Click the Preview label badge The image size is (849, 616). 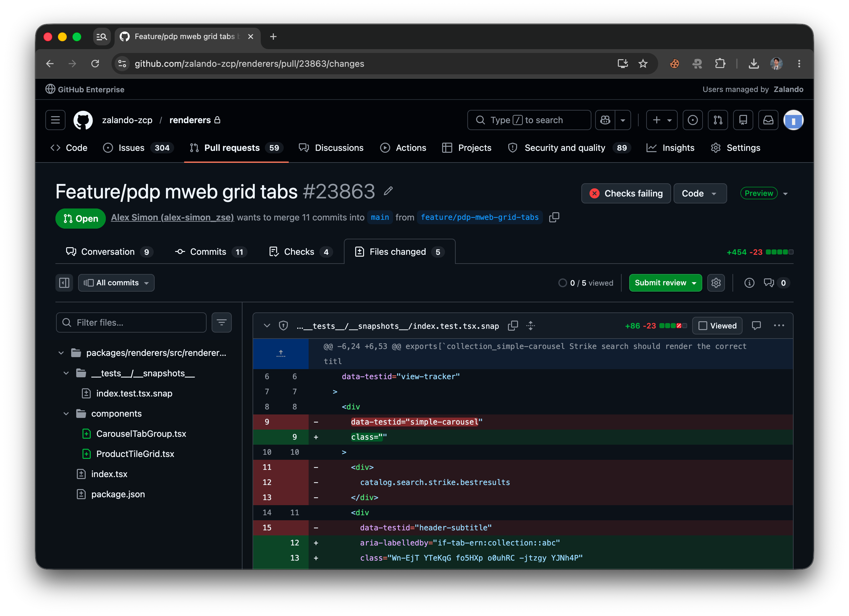click(x=759, y=194)
